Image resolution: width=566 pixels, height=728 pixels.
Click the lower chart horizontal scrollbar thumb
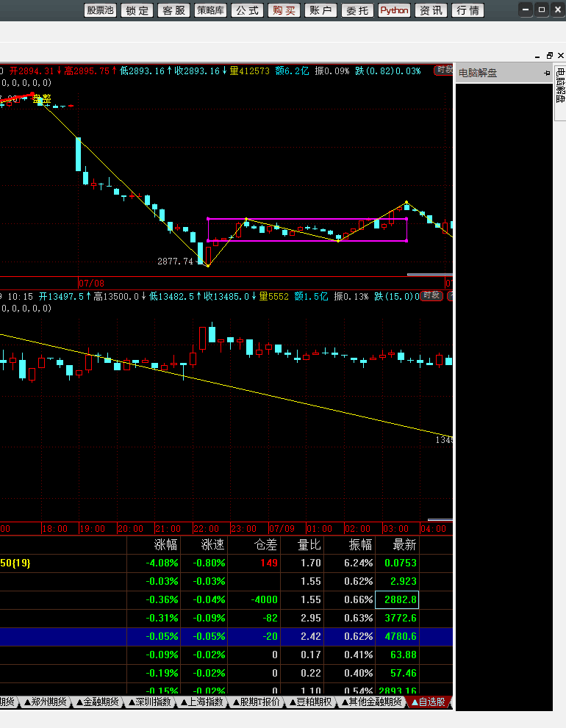click(x=440, y=519)
